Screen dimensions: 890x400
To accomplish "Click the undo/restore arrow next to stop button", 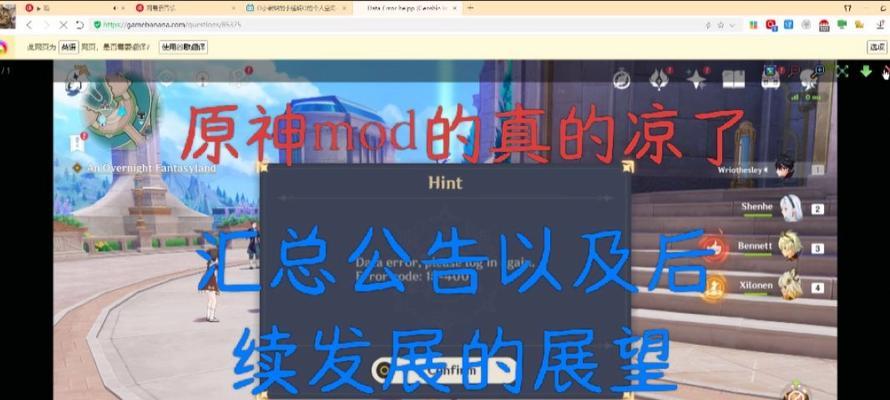I will [x=80, y=25].
